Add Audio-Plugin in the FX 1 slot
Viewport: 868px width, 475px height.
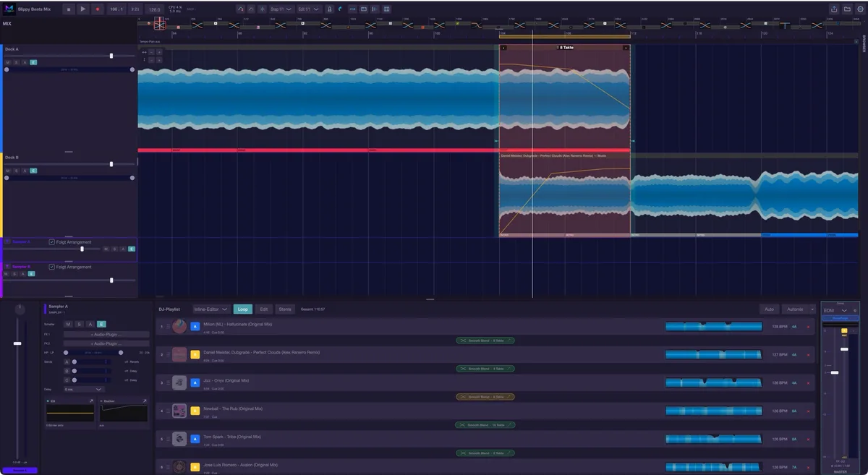tap(106, 334)
